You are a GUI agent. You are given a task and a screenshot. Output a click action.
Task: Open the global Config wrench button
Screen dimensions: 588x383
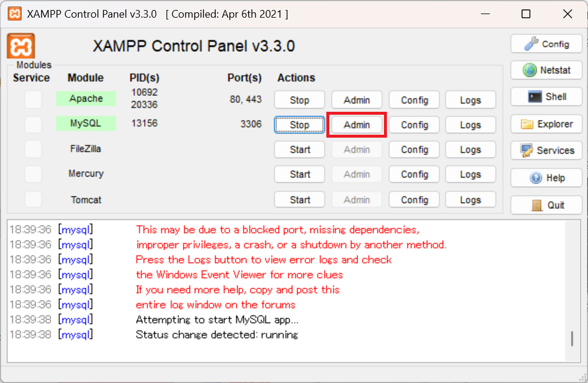point(546,44)
